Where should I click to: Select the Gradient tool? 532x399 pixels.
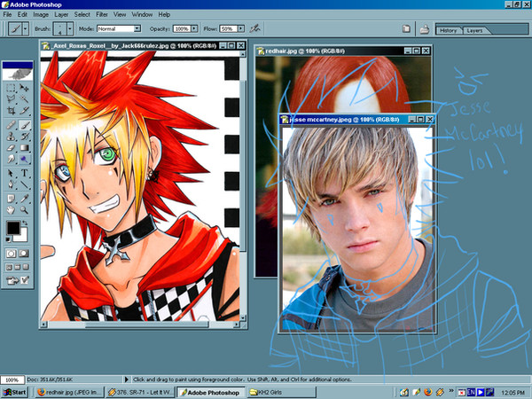(24, 147)
